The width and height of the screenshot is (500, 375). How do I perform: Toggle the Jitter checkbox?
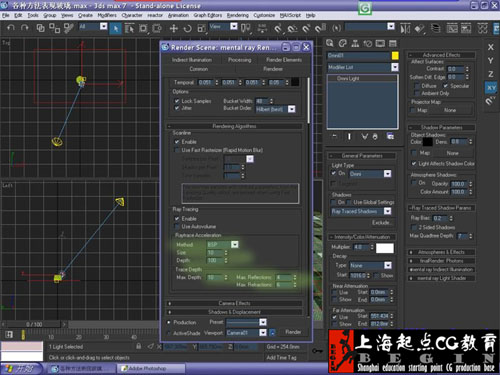point(177,108)
